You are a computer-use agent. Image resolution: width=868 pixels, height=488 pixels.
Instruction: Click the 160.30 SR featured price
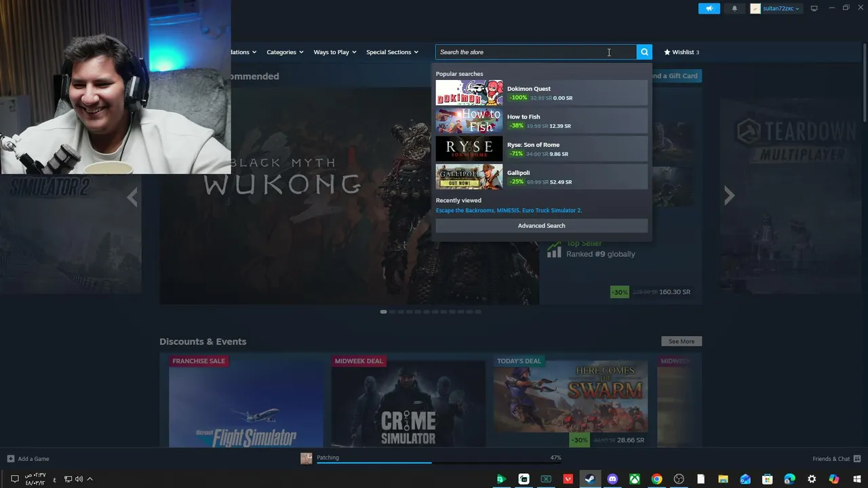click(x=675, y=292)
